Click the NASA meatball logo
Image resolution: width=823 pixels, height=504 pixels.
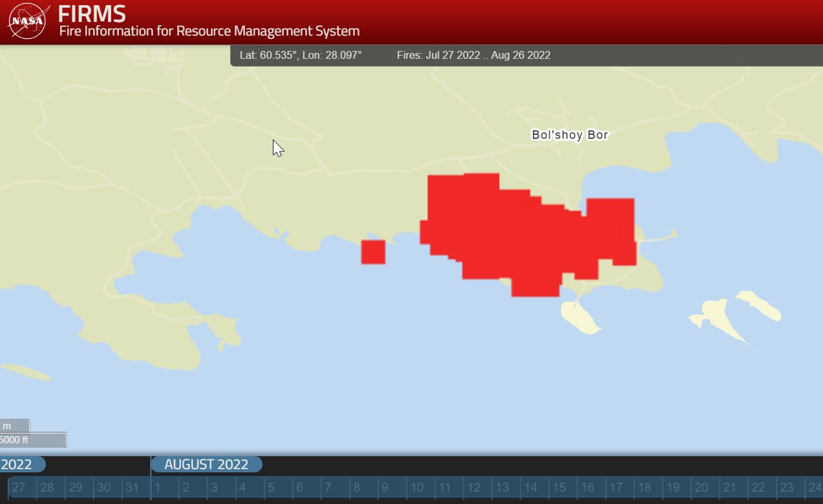[x=27, y=21]
